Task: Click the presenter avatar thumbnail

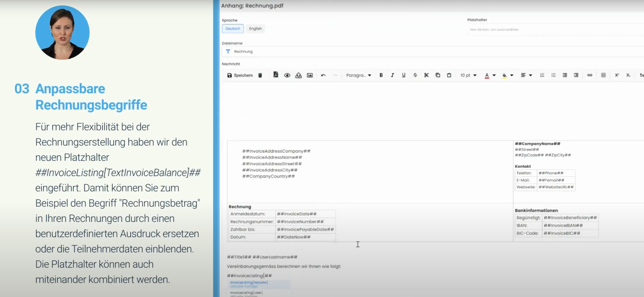Action: (62, 32)
